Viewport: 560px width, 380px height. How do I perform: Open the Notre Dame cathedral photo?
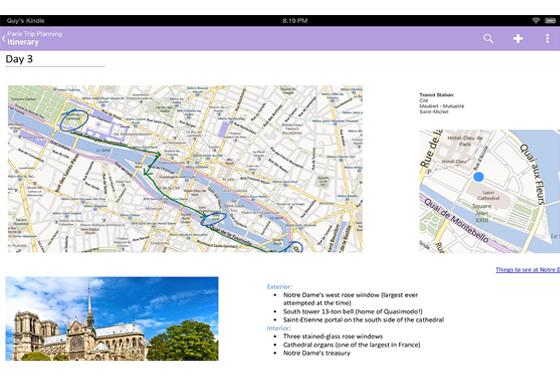tap(112, 319)
